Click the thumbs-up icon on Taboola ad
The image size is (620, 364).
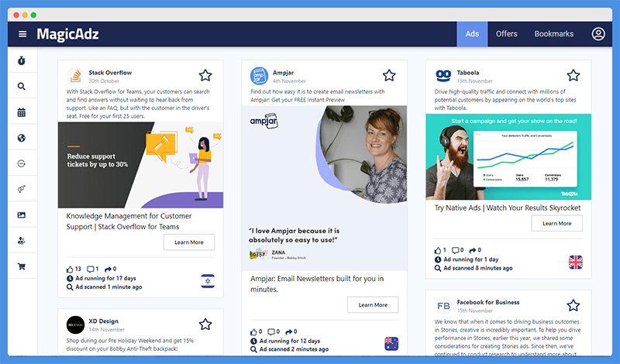438,250
